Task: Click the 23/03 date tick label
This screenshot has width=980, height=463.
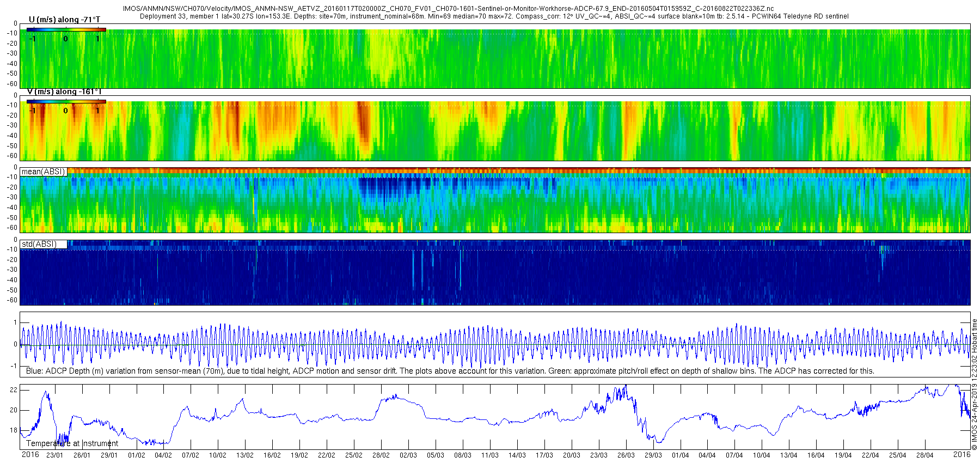Action: click(x=599, y=455)
